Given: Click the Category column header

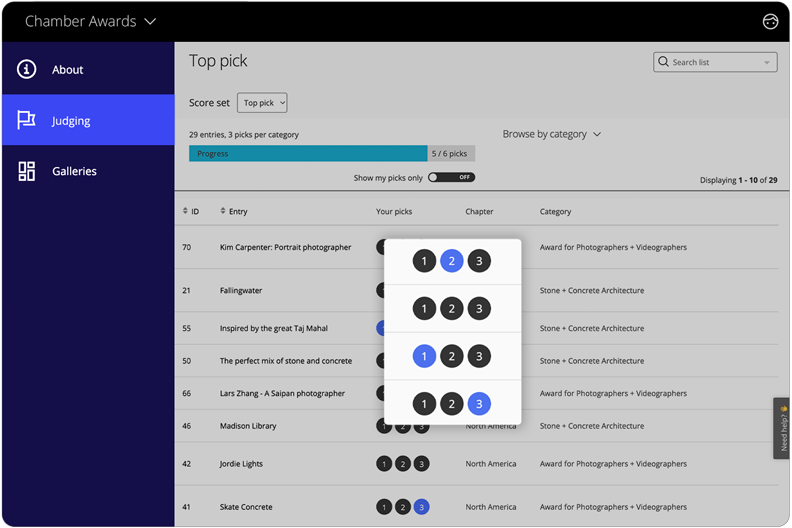Looking at the screenshot, I should [555, 211].
